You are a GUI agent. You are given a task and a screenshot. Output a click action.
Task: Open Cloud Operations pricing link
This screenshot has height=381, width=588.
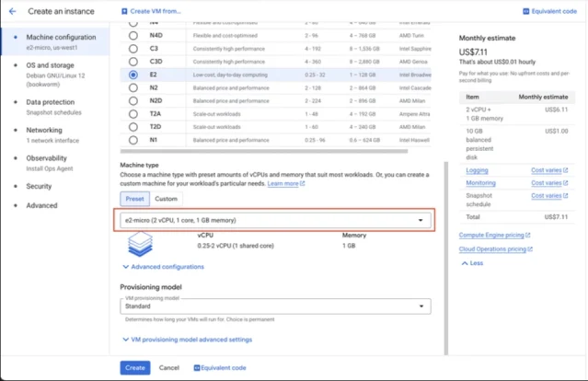pyautogui.click(x=492, y=249)
